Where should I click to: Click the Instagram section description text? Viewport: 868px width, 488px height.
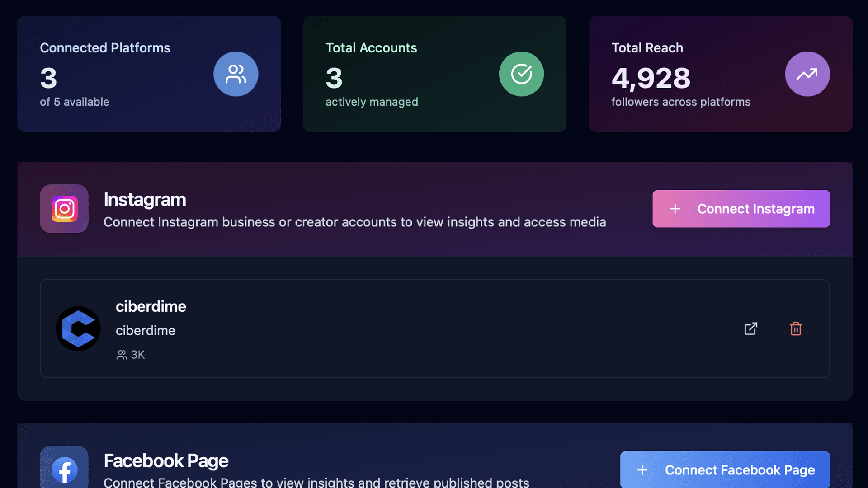[x=354, y=222]
